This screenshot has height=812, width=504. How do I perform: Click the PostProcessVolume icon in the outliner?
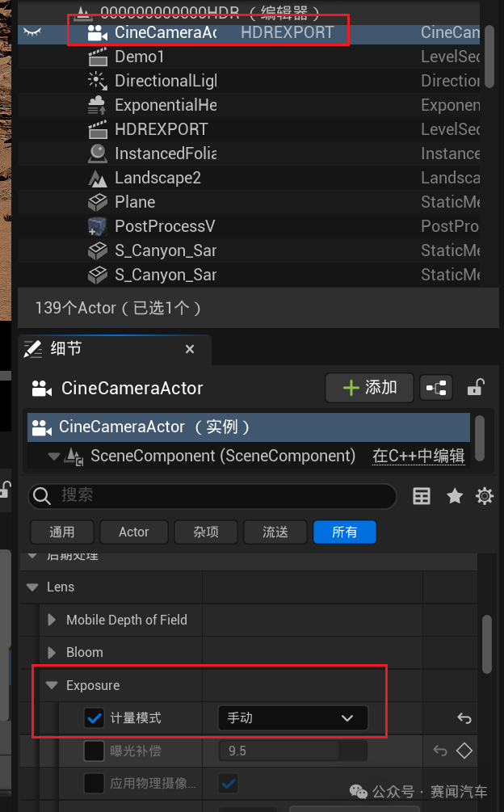[97, 226]
